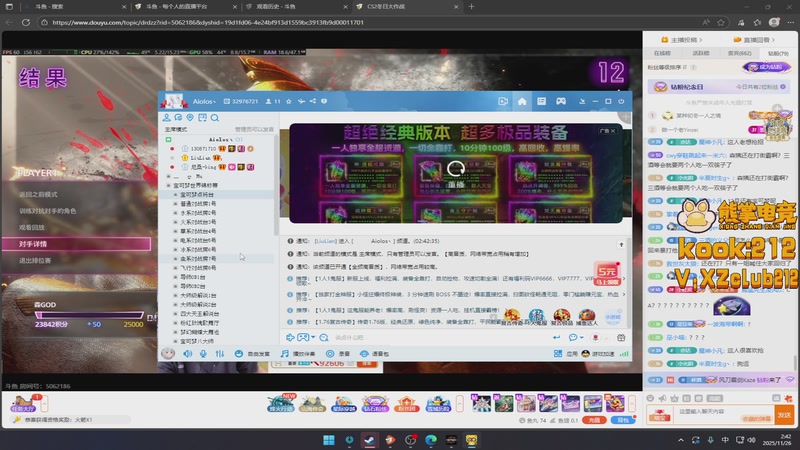Open the gamepad icon in YY title bar
Image resolution: width=800 pixels, height=450 pixels.
coord(561,102)
